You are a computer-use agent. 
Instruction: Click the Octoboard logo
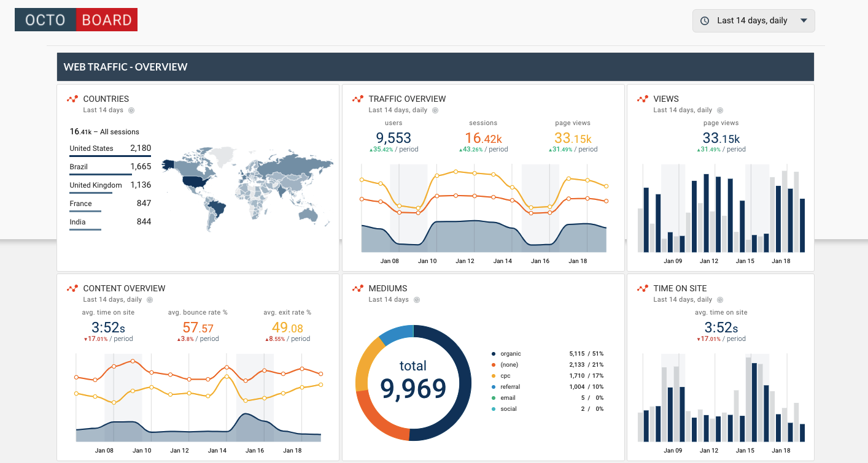click(76, 20)
